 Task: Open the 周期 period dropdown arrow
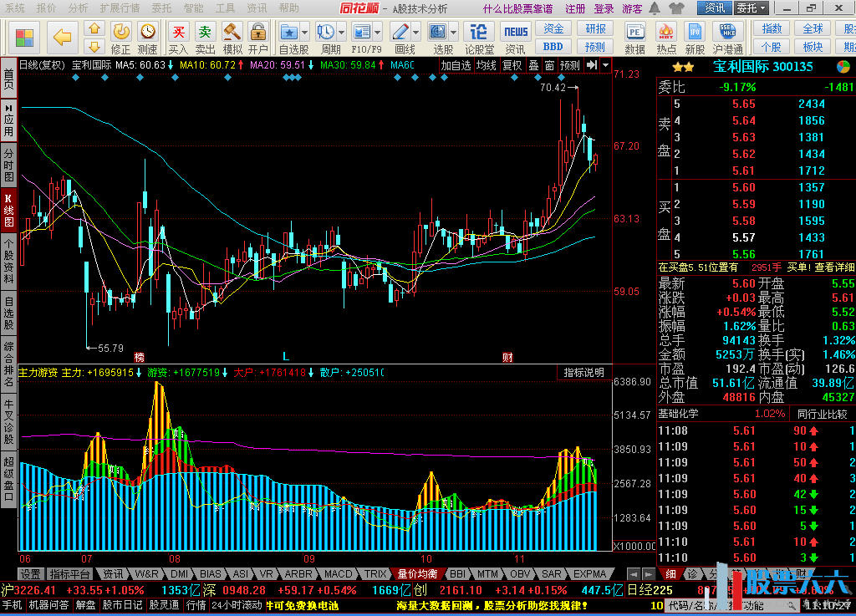pos(341,33)
